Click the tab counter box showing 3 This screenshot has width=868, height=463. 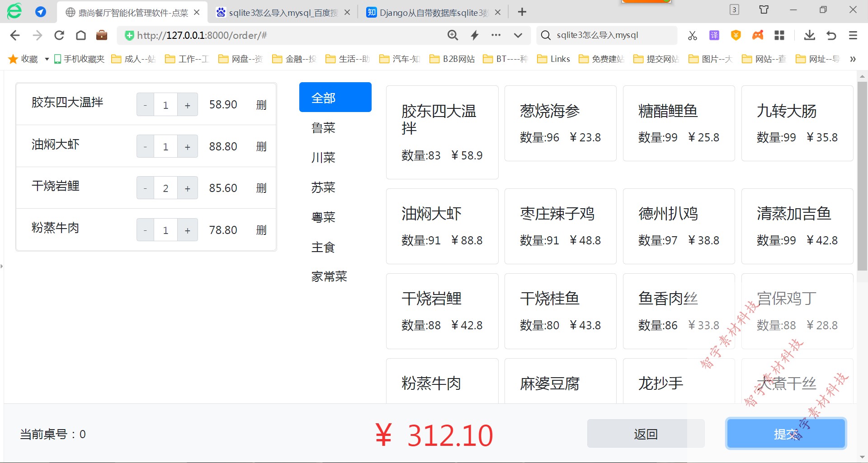[x=735, y=9]
